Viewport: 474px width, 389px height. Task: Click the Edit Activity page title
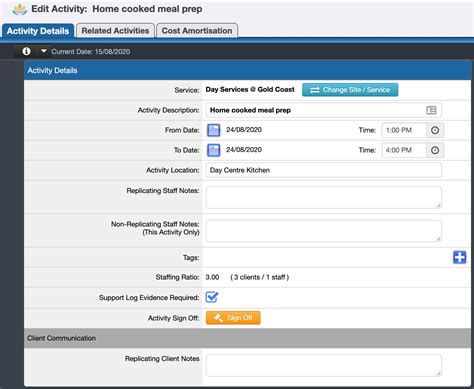click(117, 9)
